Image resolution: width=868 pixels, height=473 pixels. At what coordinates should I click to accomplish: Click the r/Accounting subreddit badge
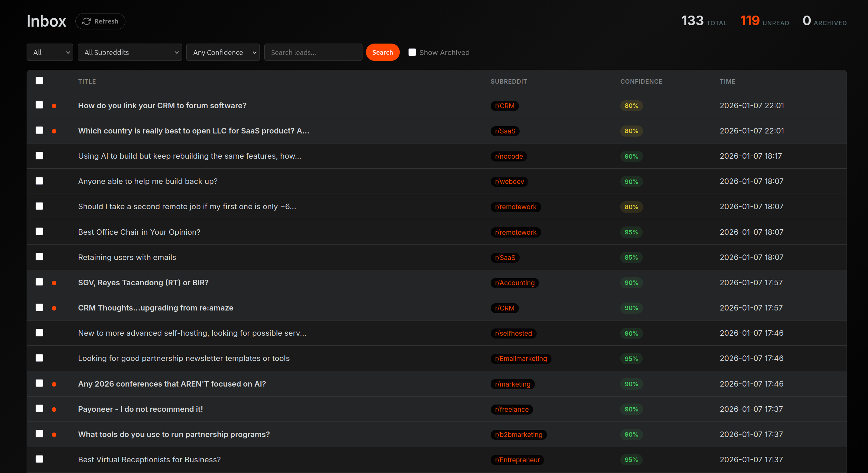515,283
